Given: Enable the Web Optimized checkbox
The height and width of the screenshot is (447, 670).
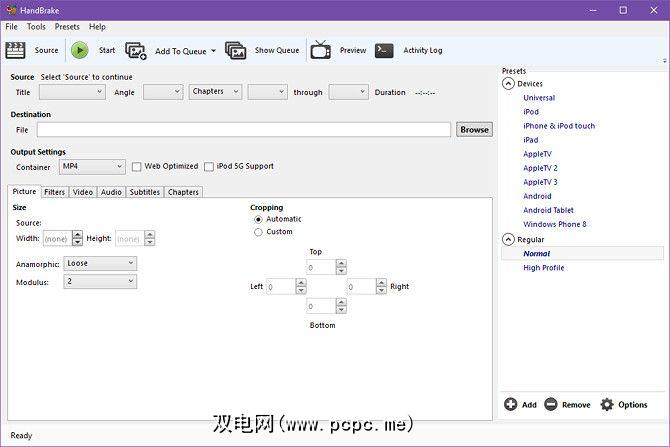Looking at the screenshot, I should 136,167.
